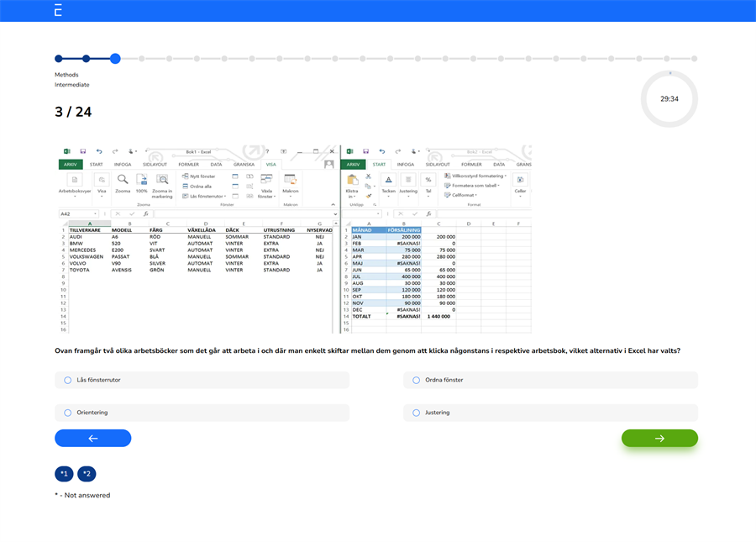Click the Arbetsboksvyer icon in Excel ribbon
The width and height of the screenshot is (756, 542).
[74, 180]
